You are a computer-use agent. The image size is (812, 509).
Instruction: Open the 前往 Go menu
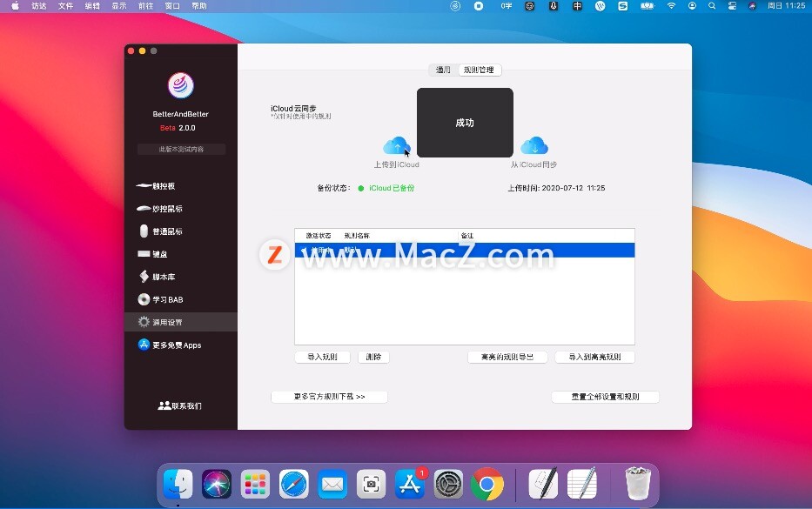coord(146,6)
